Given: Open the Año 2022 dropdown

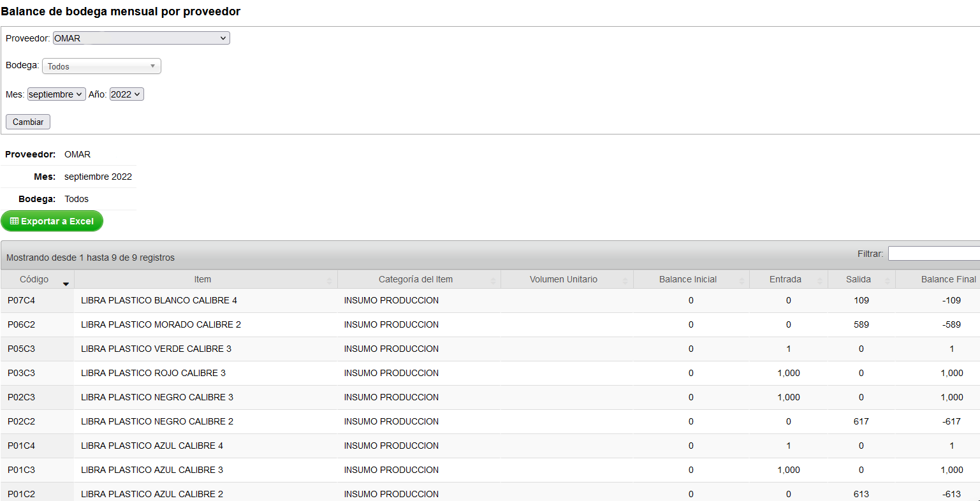Looking at the screenshot, I should click(127, 94).
